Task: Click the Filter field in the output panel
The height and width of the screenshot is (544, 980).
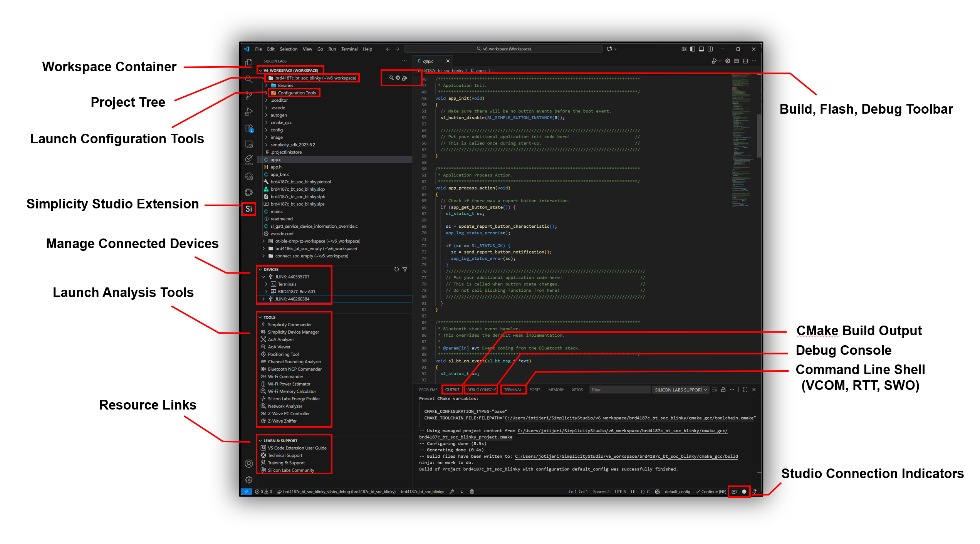Action: 620,390
